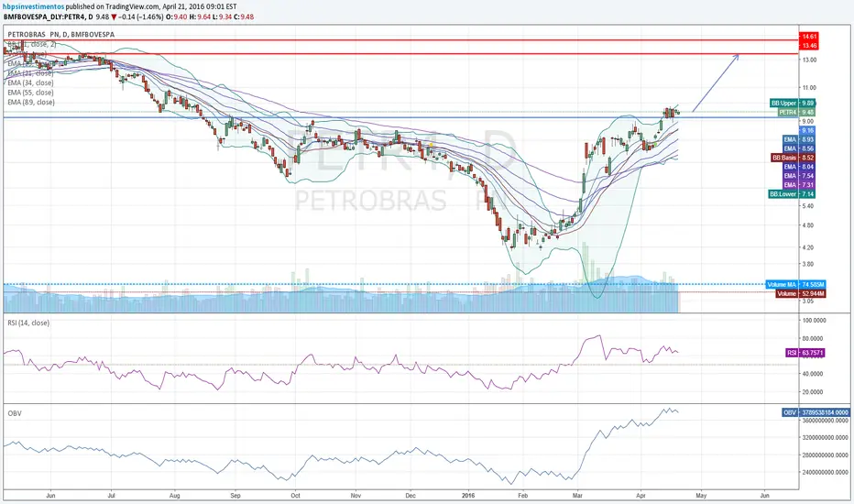854x504 pixels.
Task: Click the EMA 7.31 price label
Action: click(x=799, y=185)
